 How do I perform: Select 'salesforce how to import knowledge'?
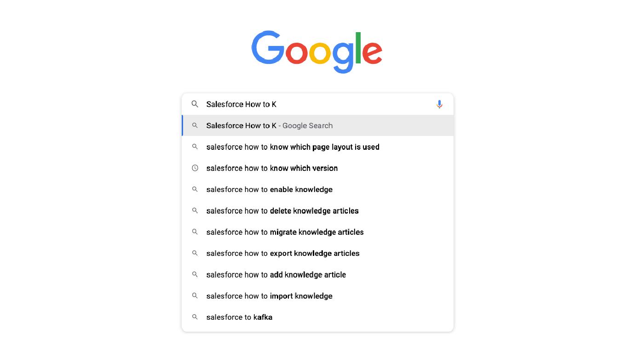coord(269,296)
